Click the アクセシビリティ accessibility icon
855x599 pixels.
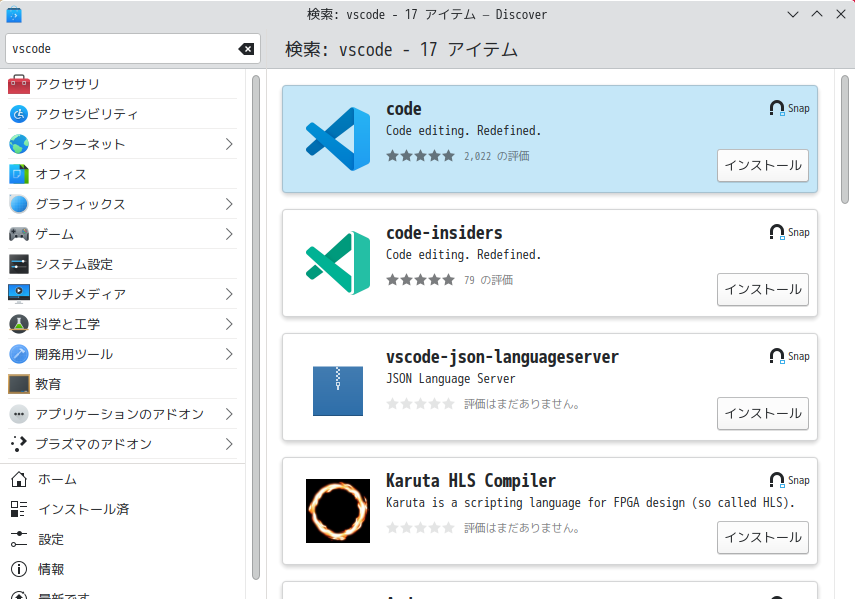(x=19, y=114)
